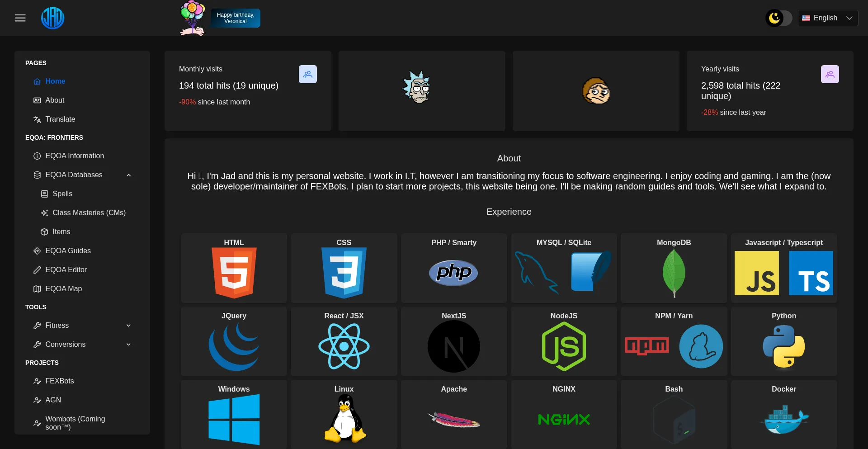This screenshot has width=868, height=449.
Task: Click the red npm logo
Action: pyautogui.click(x=647, y=346)
